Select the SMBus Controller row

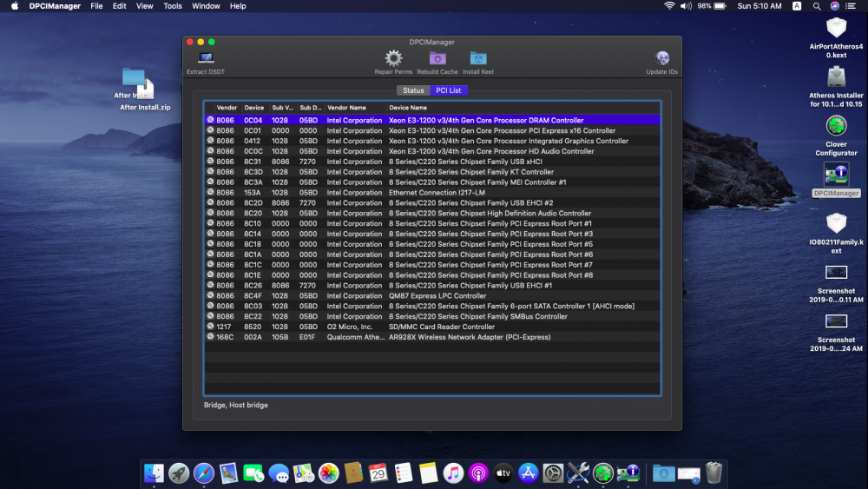pos(432,316)
